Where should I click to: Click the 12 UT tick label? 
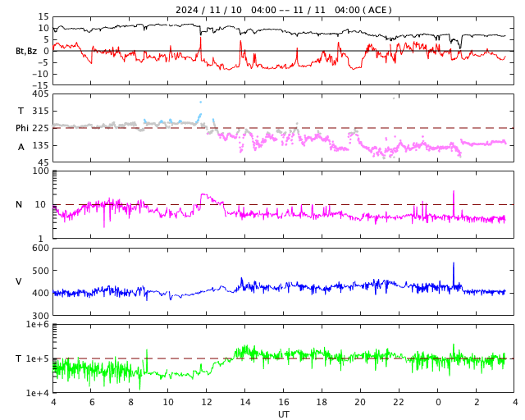207,402
